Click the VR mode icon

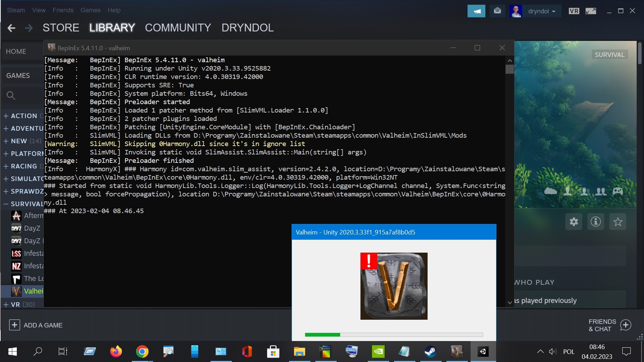574,11
